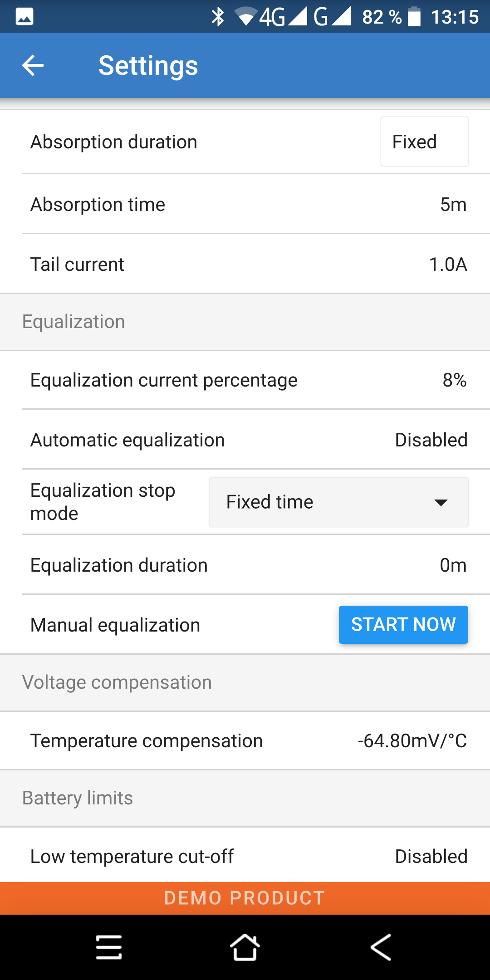The width and height of the screenshot is (490, 980).
Task: Tap the DEMO PRODUCT banner
Action: pos(245,898)
